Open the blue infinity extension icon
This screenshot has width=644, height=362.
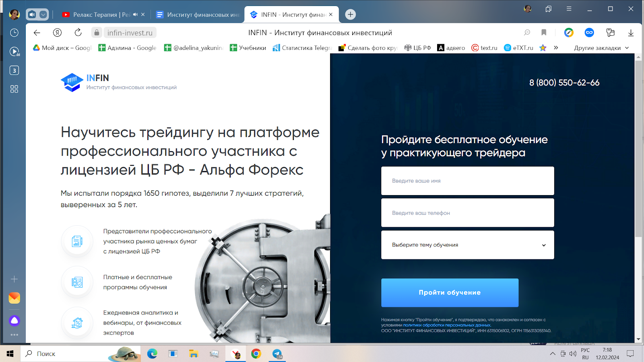[x=589, y=33]
